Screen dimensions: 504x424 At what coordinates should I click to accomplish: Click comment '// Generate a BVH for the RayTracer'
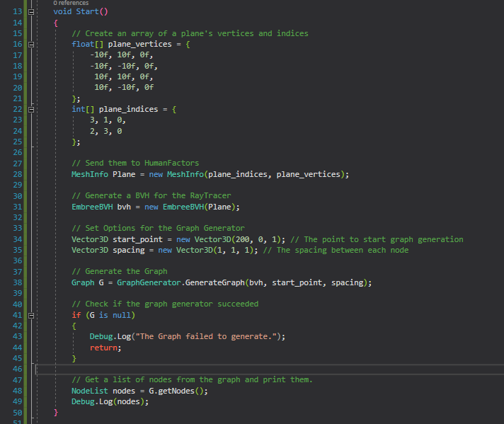click(x=151, y=195)
